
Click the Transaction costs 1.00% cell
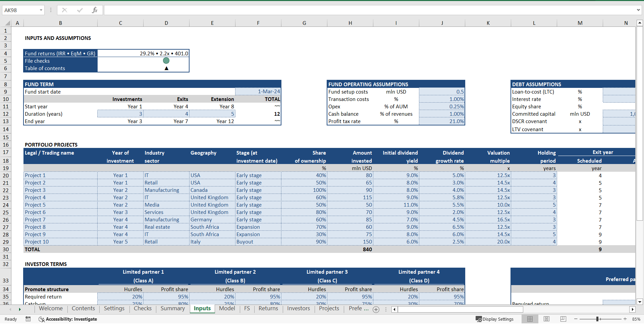[x=442, y=99]
